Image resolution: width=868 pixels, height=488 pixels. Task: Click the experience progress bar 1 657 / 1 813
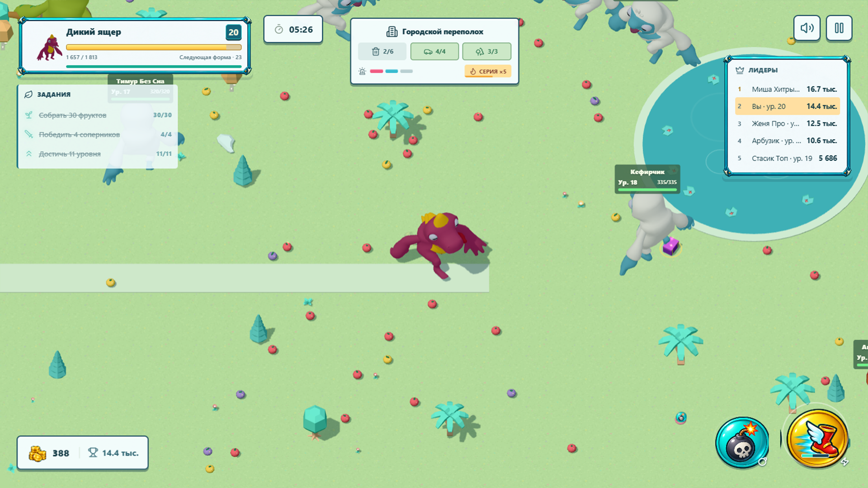(x=154, y=47)
